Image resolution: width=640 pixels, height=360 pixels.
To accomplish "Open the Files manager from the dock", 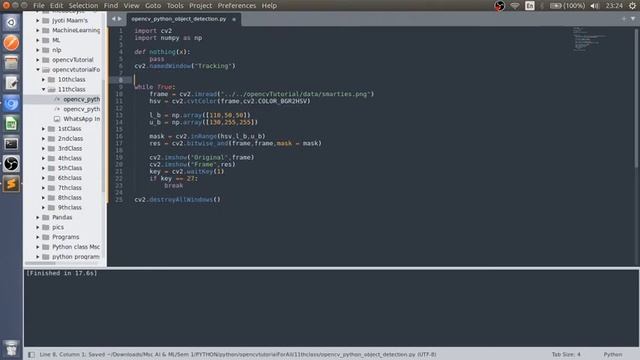I will tap(11, 63).
